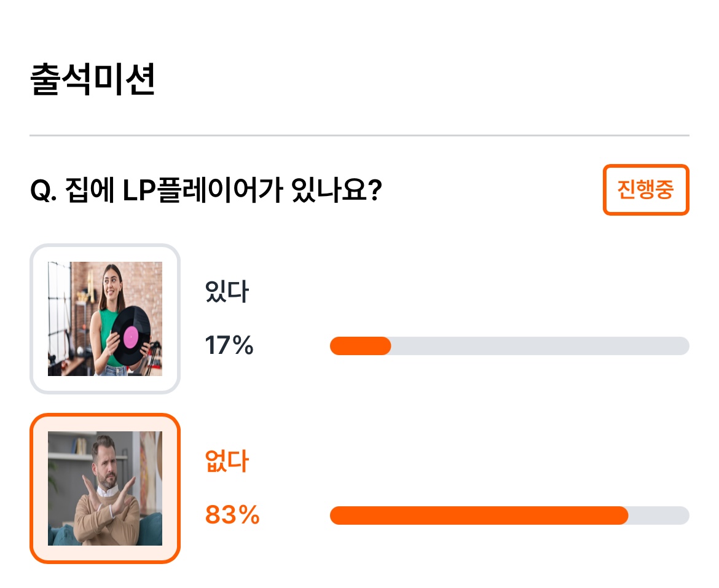The width and height of the screenshot is (719, 588).
Task: Click gray unfilled part of 있다 bar
Action: pyautogui.click(x=540, y=345)
